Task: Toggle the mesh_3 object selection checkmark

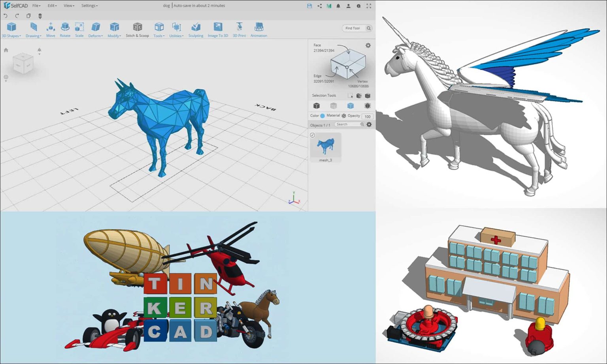Action: tap(312, 135)
